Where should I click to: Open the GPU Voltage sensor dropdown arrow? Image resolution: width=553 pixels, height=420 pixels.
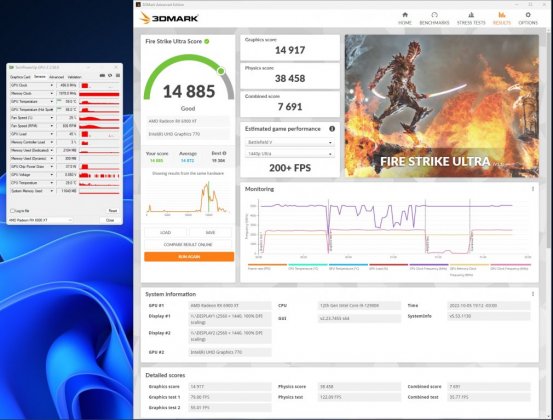coord(52,175)
